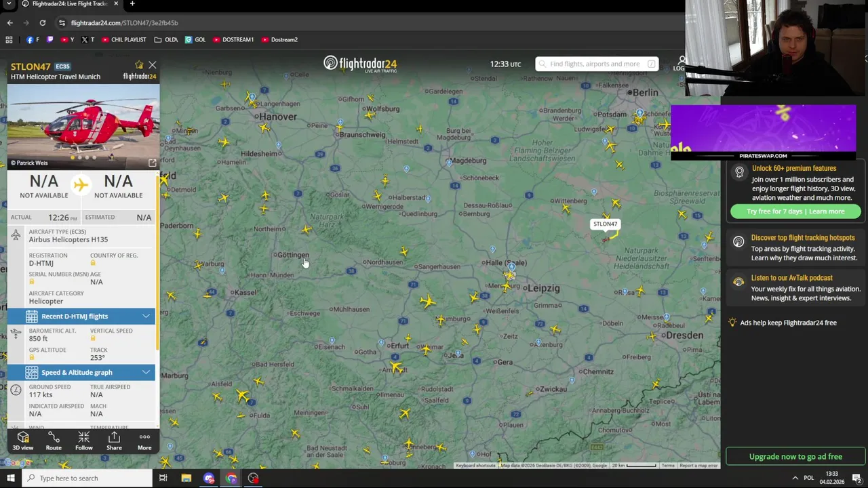Image resolution: width=868 pixels, height=488 pixels.
Task: Reload the Flightradar24 page
Action: click(x=42, y=22)
